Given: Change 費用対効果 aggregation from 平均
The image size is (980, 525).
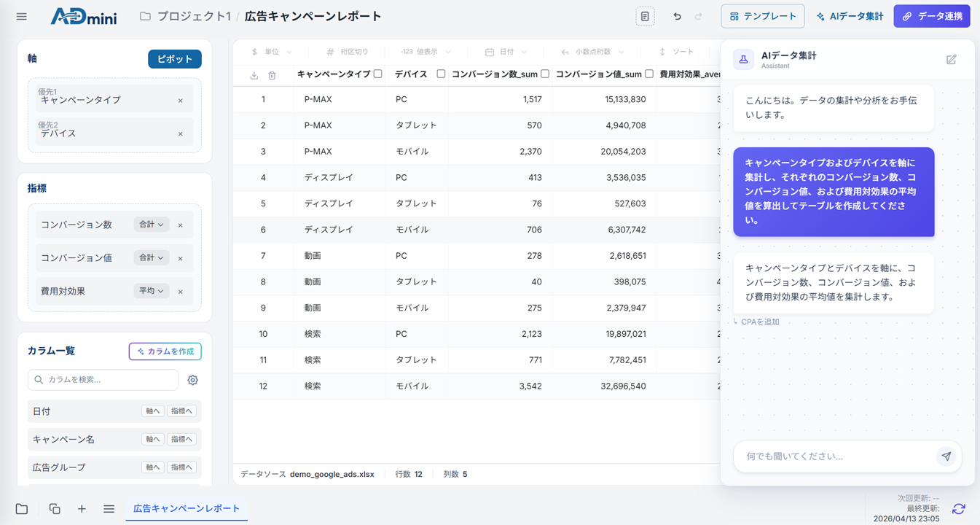Looking at the screenshot, I should point(152,290).
